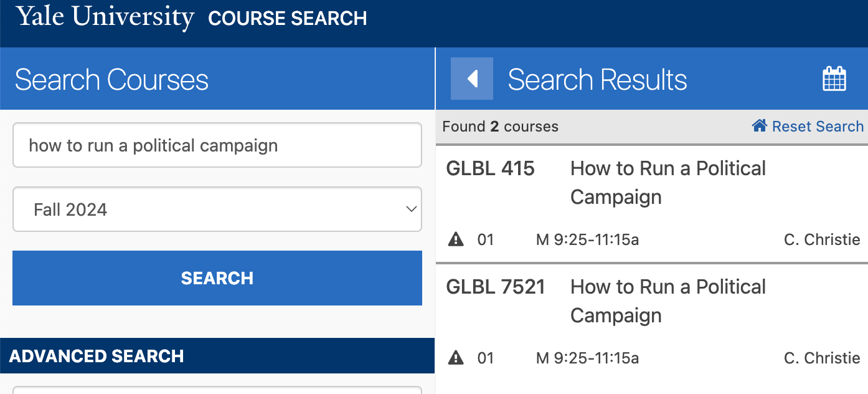Screen dimensions: 868x394
Task: Click the Reset Search link
Action: pos(817,127)
